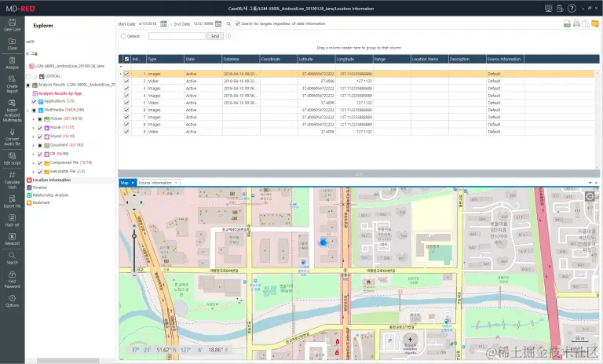Open Bookmark in Explorer

(x=41, y=202)
